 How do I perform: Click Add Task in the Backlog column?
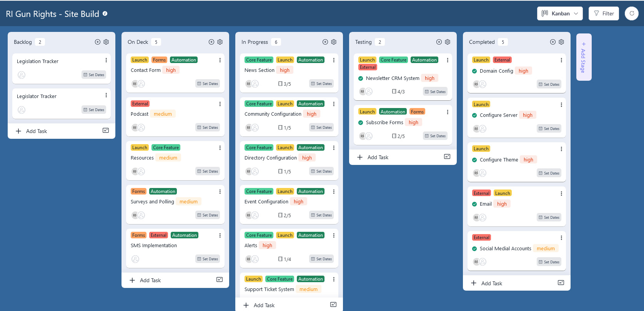tap(37, 131)
